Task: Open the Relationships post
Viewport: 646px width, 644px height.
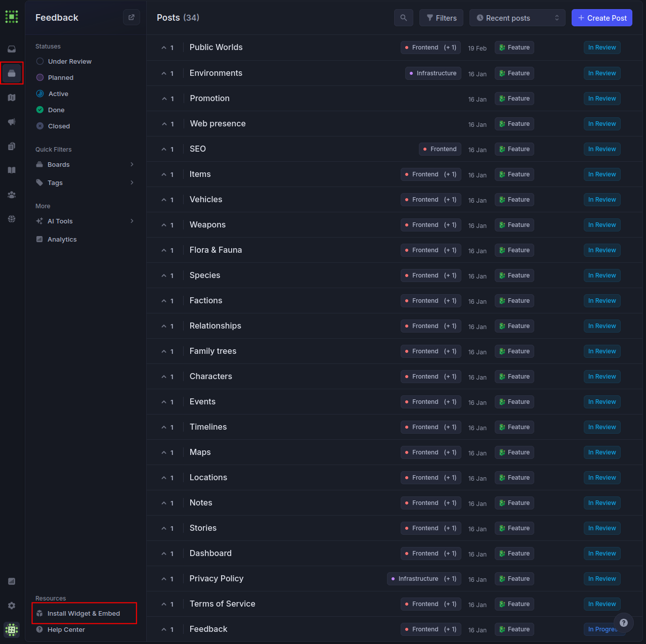Action: coord(216,326)
